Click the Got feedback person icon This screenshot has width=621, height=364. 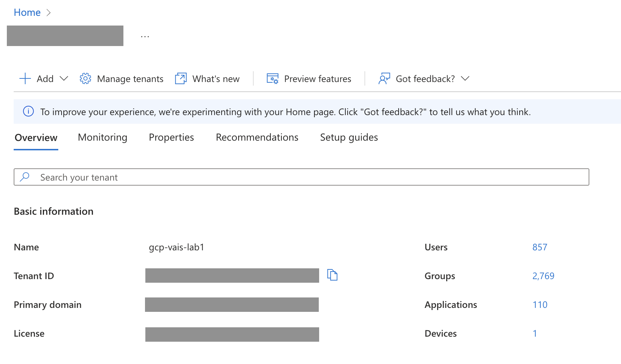pyautogui.click(x=384, y=78)
